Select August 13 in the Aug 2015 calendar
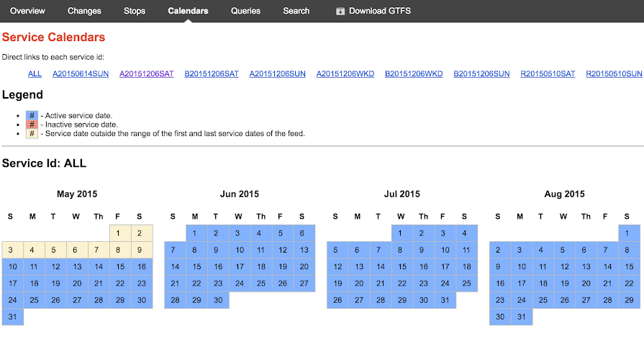The height and width of the screenshot is (344, 644). point(586,267)
